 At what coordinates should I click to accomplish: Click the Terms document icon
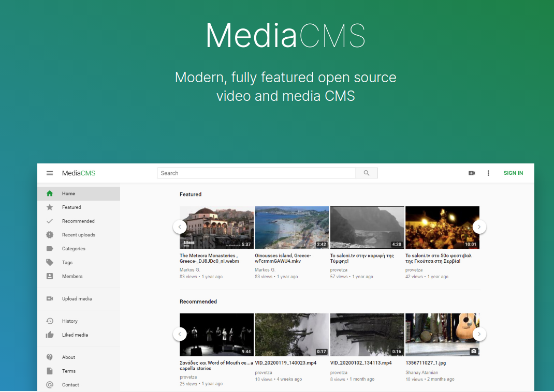pyautogui.click(x=50, y=371)
